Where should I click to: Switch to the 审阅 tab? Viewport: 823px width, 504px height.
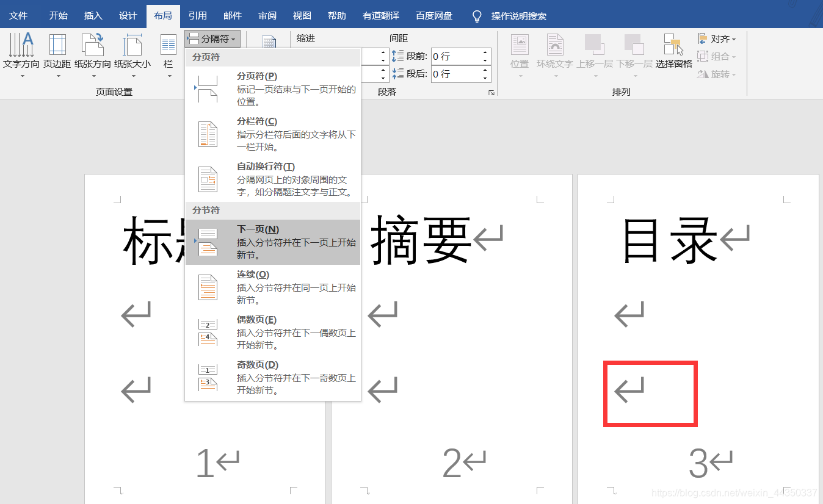click(x=267, y=16)
